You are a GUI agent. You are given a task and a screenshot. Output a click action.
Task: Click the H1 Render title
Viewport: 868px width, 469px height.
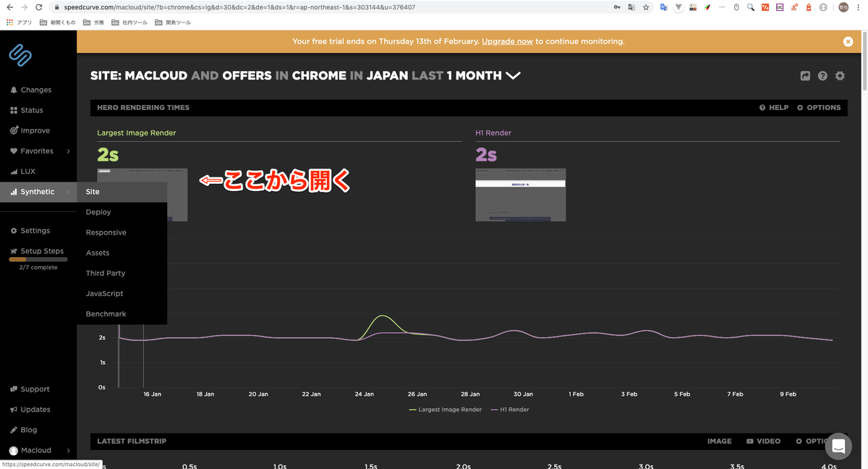tap(493, 132)
